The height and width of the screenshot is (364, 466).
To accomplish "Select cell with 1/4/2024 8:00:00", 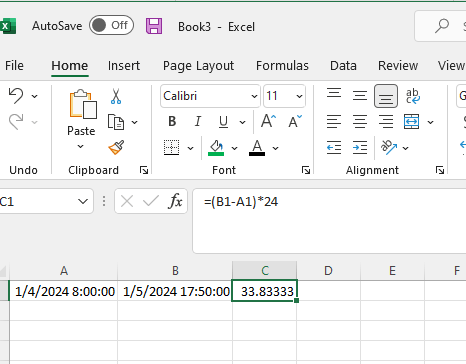I will (x=64, y=291).
